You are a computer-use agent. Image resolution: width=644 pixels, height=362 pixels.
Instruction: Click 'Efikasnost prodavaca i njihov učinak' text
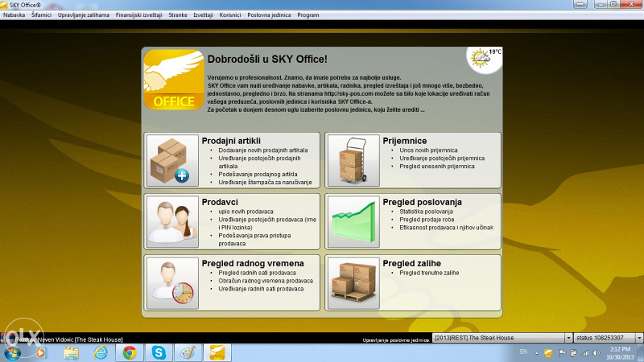pos(446,228)
